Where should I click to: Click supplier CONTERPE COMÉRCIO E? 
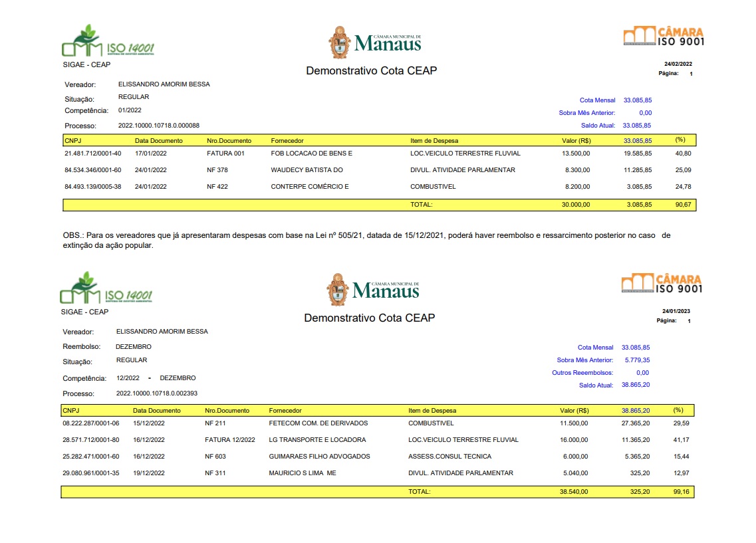(x=310, y=187)
